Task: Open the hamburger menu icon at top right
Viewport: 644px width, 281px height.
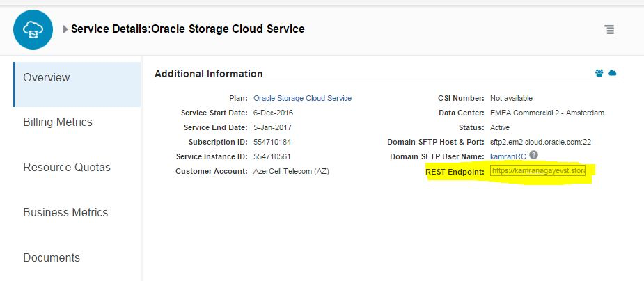Action: tap(609, 29)
